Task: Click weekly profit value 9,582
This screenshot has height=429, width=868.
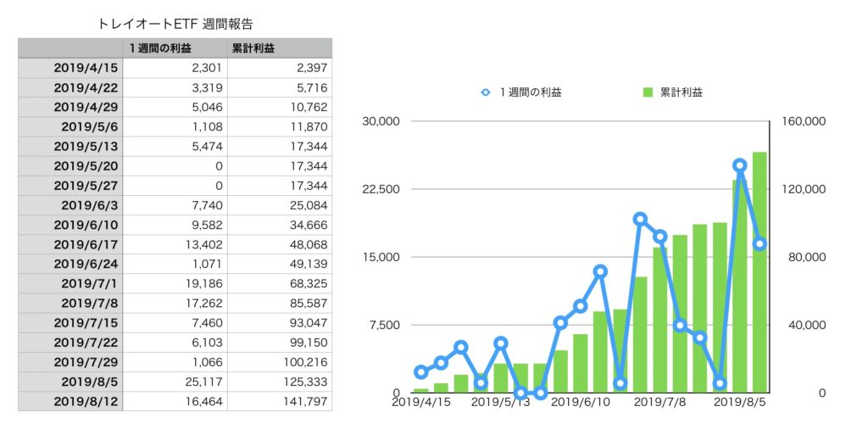Action: point(209,225)
